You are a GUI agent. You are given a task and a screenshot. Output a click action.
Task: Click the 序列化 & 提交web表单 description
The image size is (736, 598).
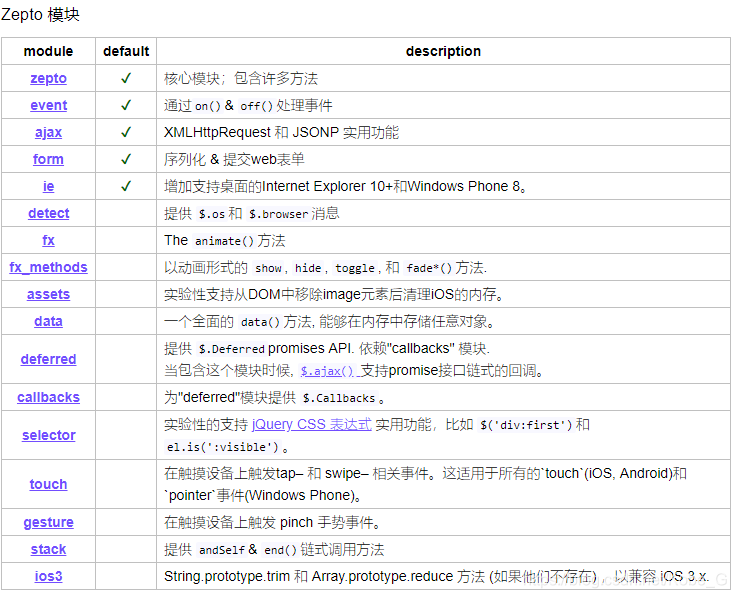pyautogui.click(x=234, y=160)
